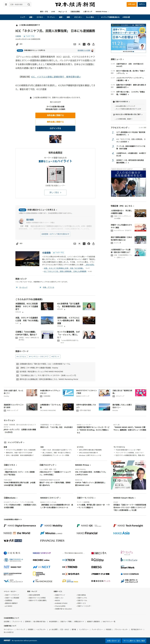
Task: Open NIKKEI Asia logo link
Action: (x=121, y=533)
